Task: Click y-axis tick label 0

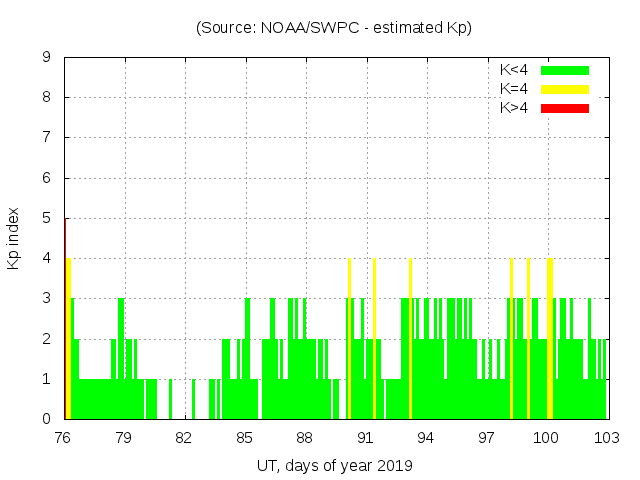Action: pyautogui.click(x=46, y=420)
